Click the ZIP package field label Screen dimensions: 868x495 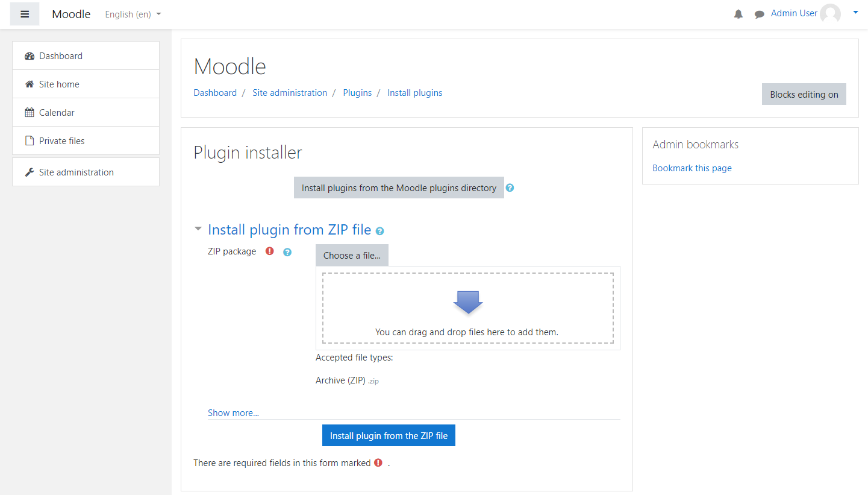click(232, 251)
